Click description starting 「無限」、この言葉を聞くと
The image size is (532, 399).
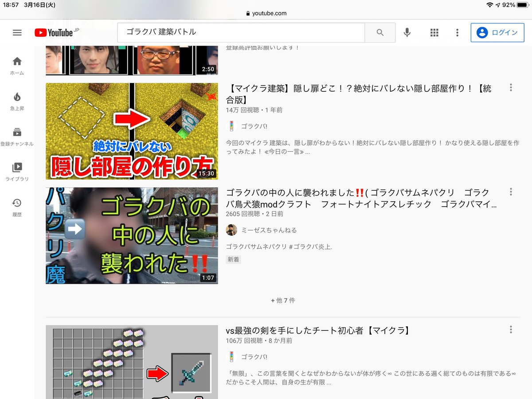point(372,377)
